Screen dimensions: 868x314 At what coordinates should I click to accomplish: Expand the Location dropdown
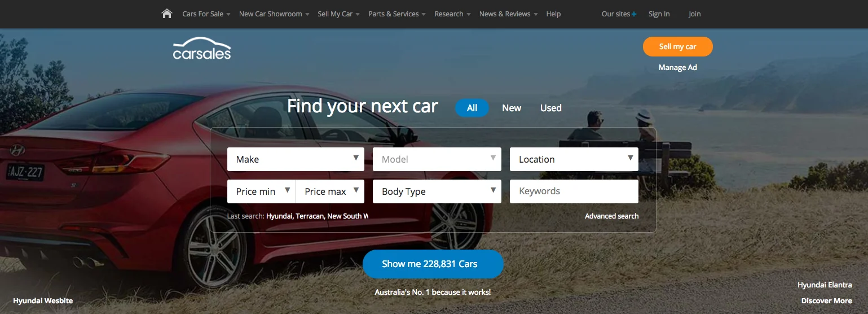coord(574,159)
